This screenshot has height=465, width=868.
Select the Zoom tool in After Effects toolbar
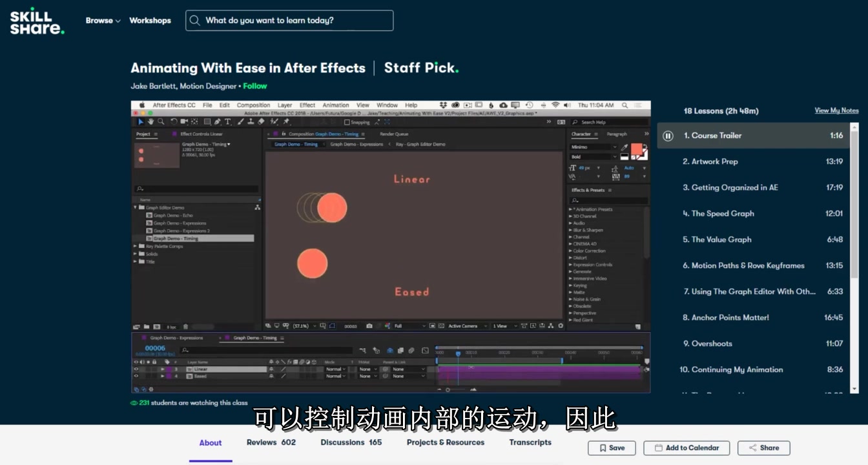[x=161, y=121]
